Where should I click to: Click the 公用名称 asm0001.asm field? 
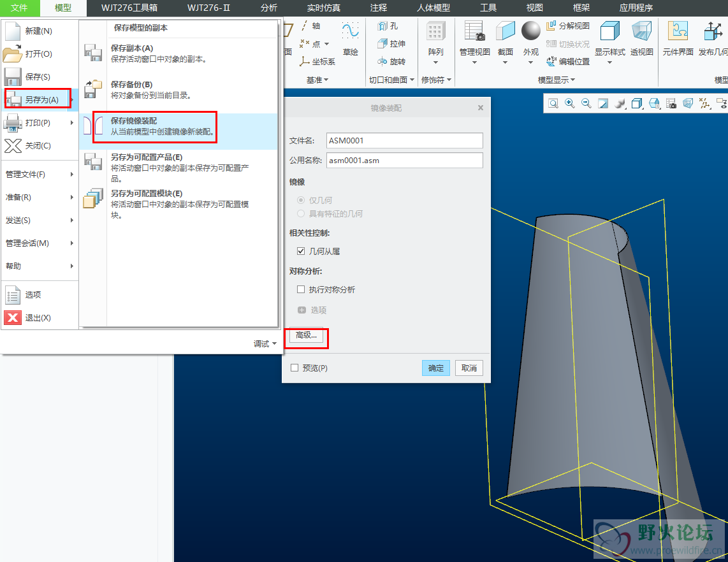pos(404,161)
